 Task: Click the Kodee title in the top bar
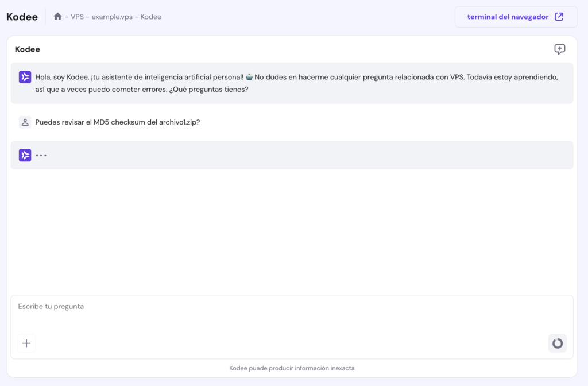[x=22, y=17]
